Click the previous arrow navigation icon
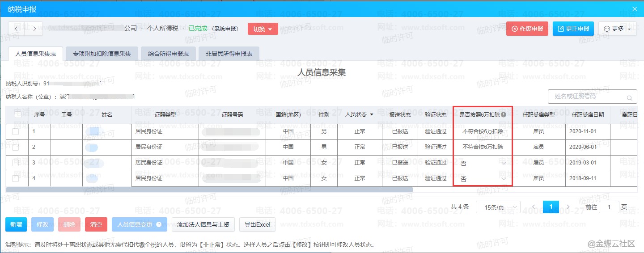This screenshot has width=644, height=253. (17, 29)
